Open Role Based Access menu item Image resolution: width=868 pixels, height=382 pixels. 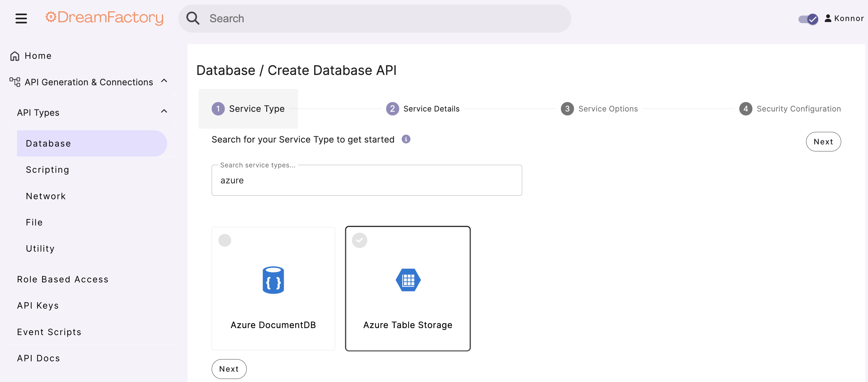[63, 279]
